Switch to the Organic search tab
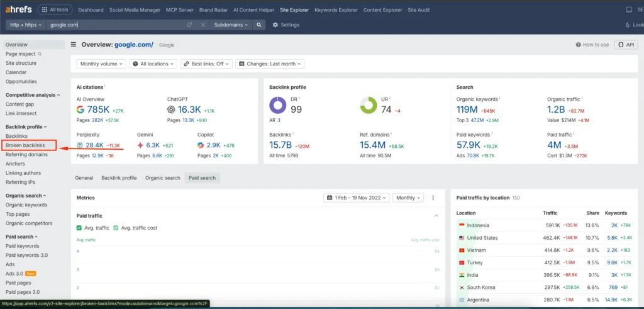Image resolution: width=644 pixels, height=309 pixels. coord(163,178)
